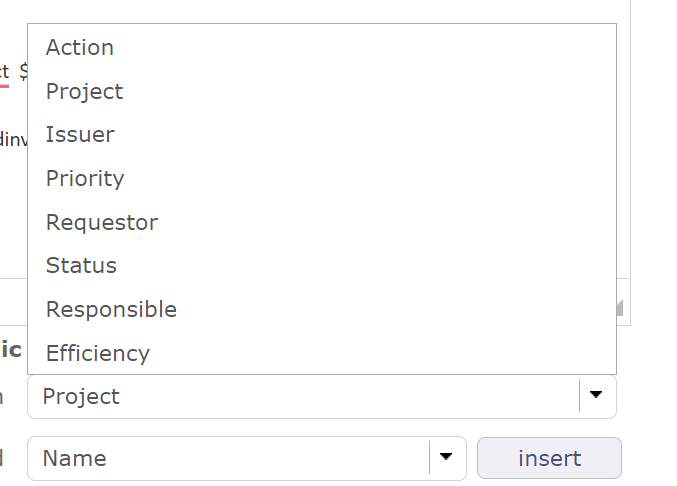Image resolution: width=677 pixels, height=486 pixels.
Task: Select the Priority list entry
Action: pos(85,179)
